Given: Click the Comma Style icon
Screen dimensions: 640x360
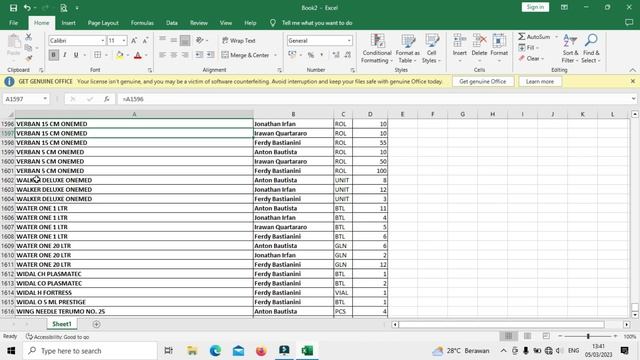Looking at the screenshot, I should point(322,55).
